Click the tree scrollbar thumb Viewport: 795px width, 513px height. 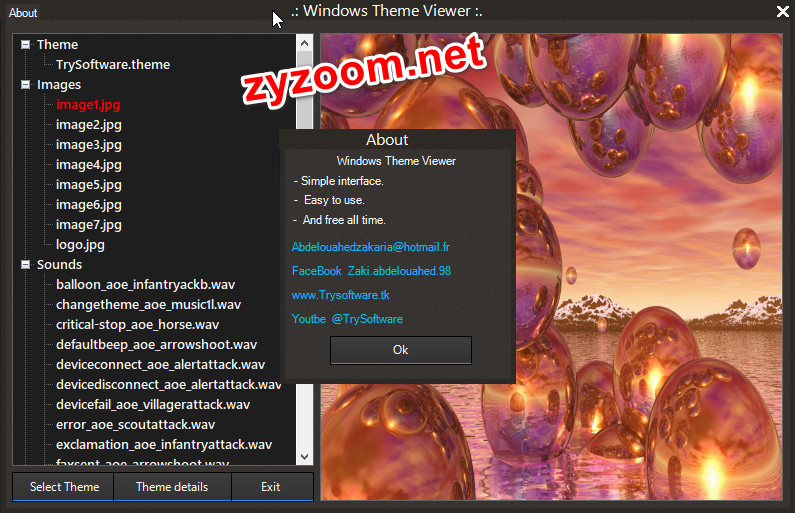[304, 90]
